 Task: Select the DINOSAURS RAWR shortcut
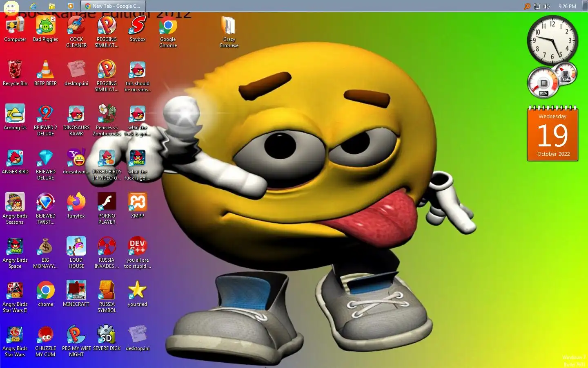click(76, 121)
